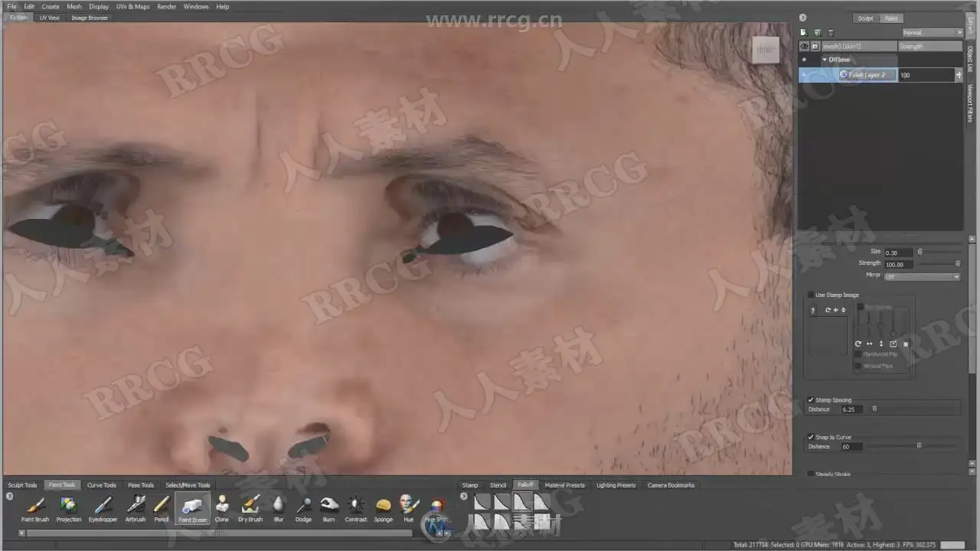Click the view cube in the viewport
The image size is (980, 551).
coord(765,50)
